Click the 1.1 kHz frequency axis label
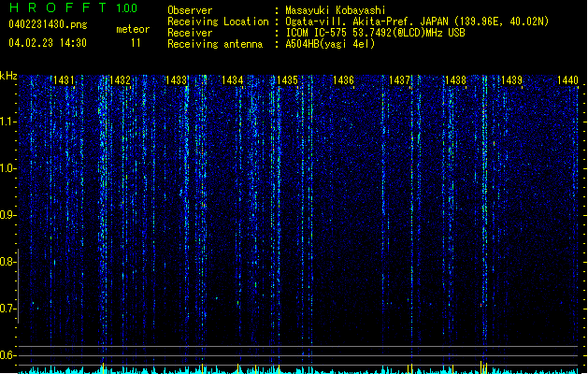 coord(8,122)
